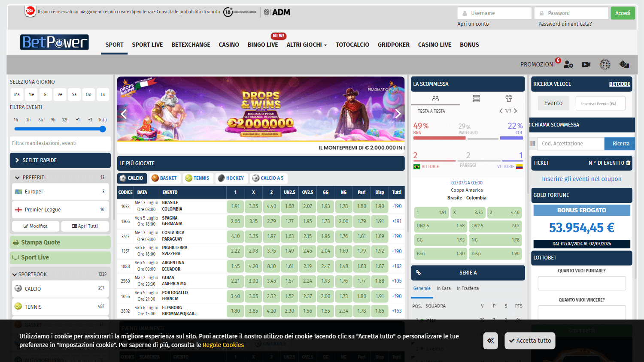The width and height of the screenshot is (644, 362).
Task: Open the casino chip icon
Action: click(605, 64)
